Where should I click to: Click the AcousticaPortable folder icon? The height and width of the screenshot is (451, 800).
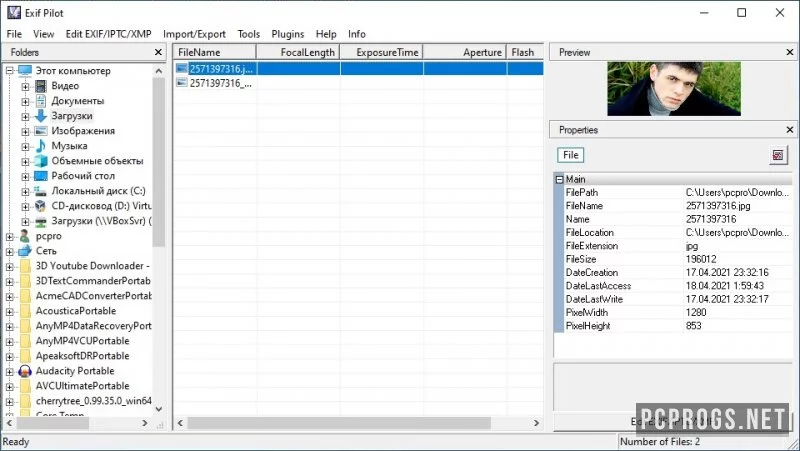25,311
